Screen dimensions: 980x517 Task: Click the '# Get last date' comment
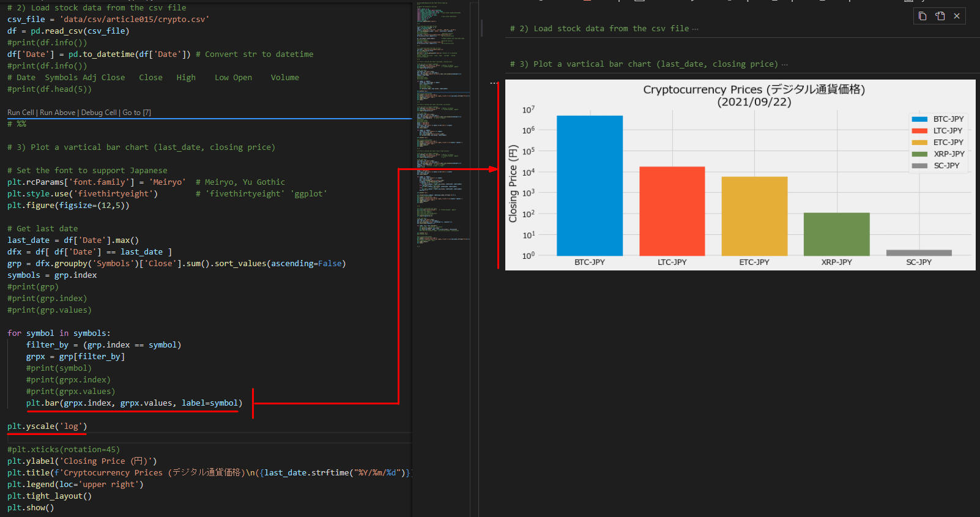[x=43, y=229]
